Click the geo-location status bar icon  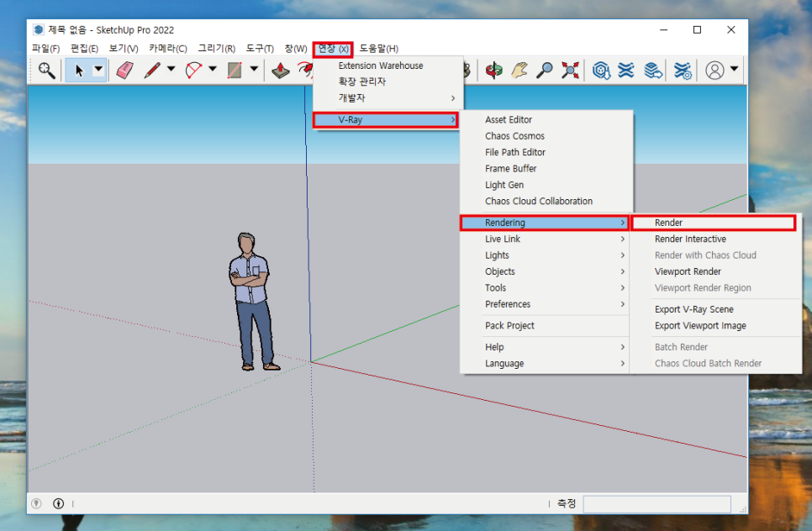tap(36, 503)
